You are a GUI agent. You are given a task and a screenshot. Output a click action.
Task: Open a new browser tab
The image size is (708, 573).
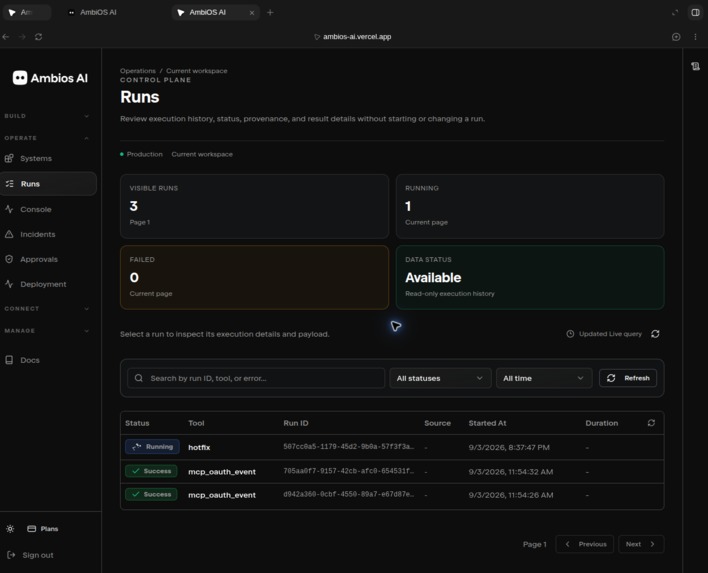pyautogui.click(x=270, y=13)
